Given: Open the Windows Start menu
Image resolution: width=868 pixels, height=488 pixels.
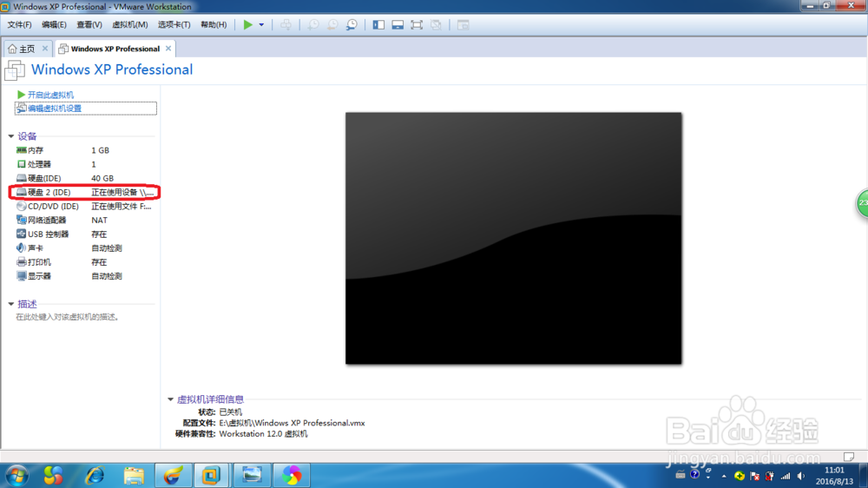Looking at the screenshot, I should [x=16, y=475].
